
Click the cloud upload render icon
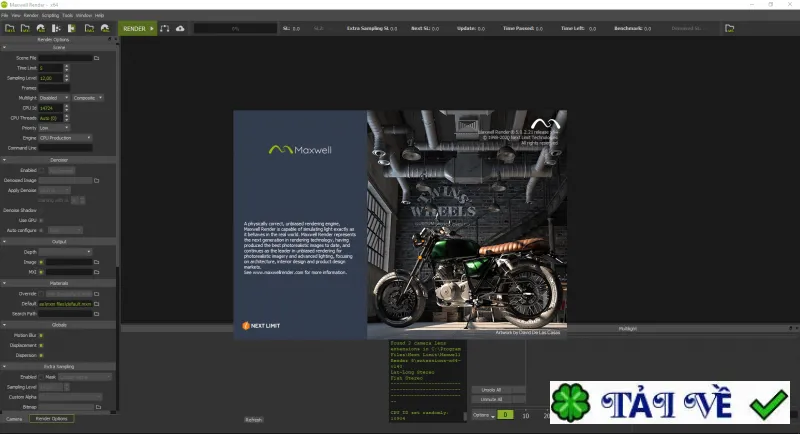tap(180, 29)
